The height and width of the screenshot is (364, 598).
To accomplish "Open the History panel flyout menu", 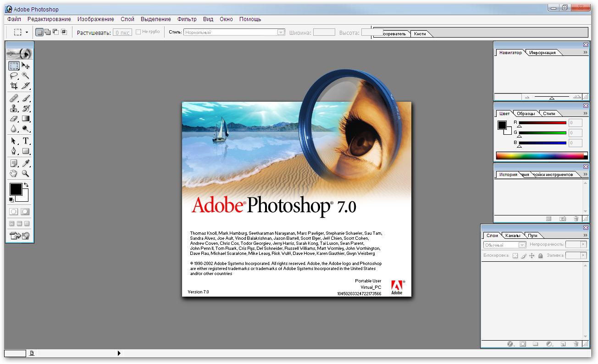I will pyautogui.click(x=585, y=174).
